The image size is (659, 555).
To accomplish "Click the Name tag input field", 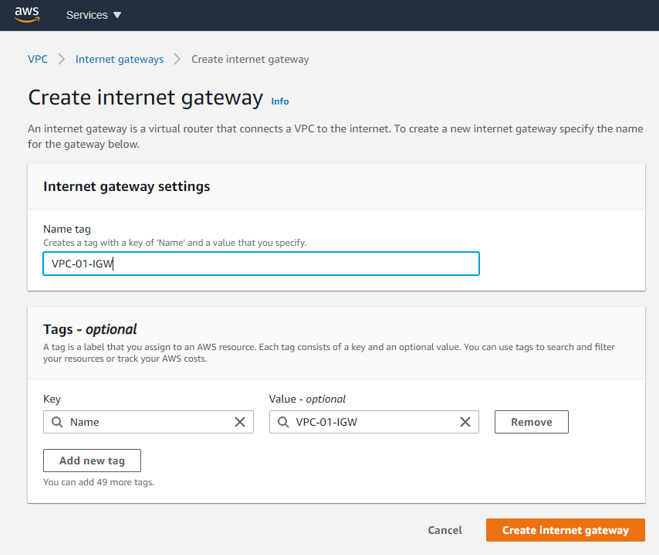I will point(261,263).
